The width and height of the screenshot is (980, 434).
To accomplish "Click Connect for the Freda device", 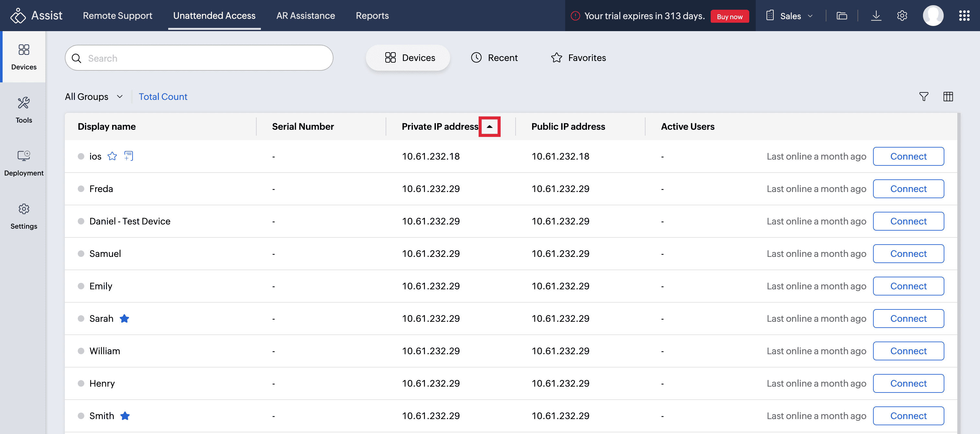I will point(908,189).
